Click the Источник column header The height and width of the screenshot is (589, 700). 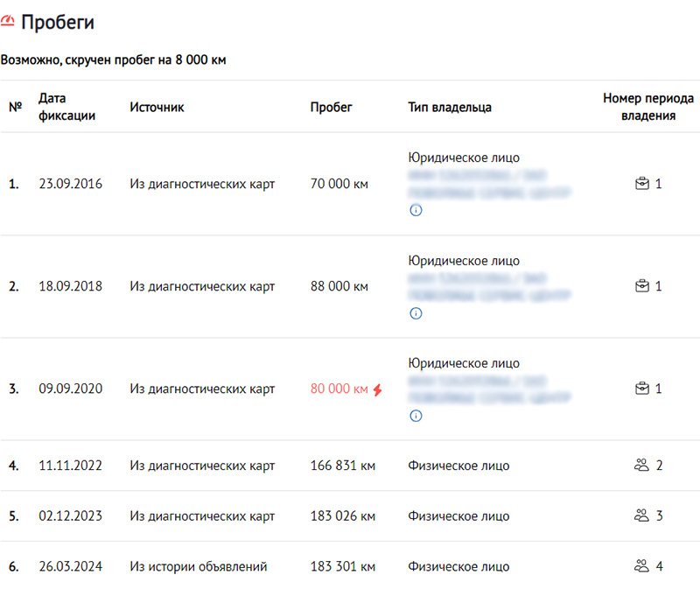coord(157,107)
